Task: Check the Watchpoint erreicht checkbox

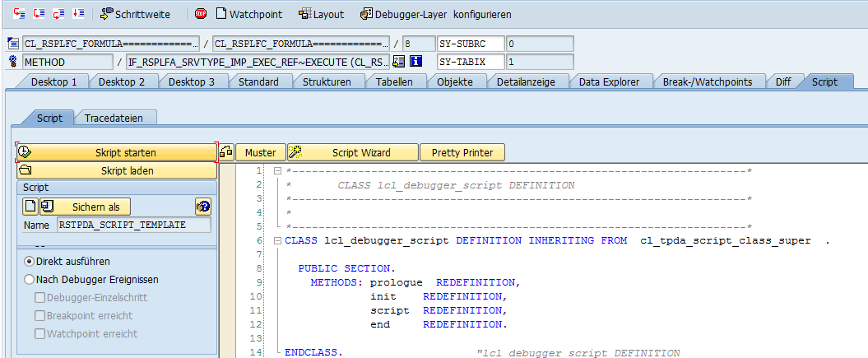Action: pyautogui.click(x=39, y=333)
